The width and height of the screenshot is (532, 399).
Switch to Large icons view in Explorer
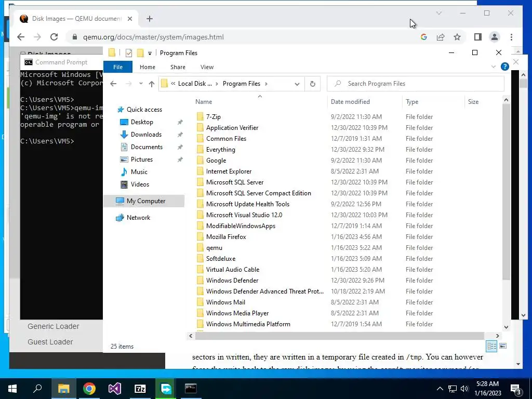tap(503, 346)
